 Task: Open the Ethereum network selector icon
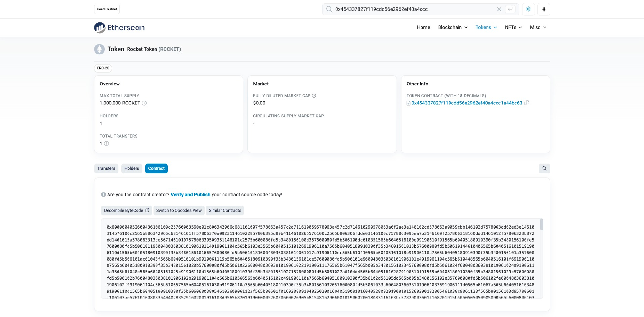pyautogui.click(x=544, y=9)
